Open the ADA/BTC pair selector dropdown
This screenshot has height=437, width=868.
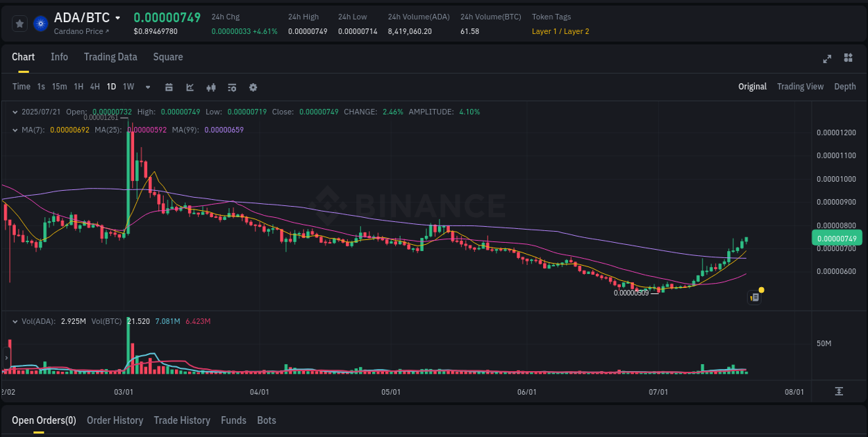pyautogui.click(x=82, y=17)
